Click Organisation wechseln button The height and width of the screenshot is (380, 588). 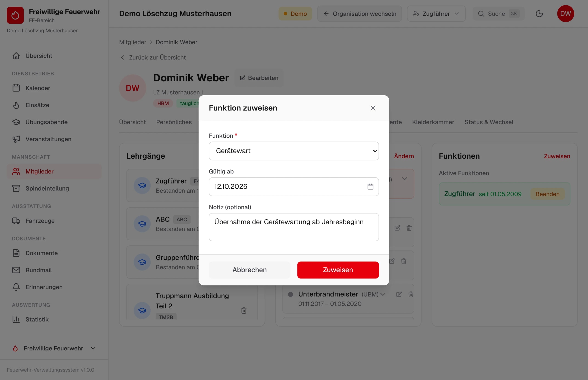click(359, 14)
